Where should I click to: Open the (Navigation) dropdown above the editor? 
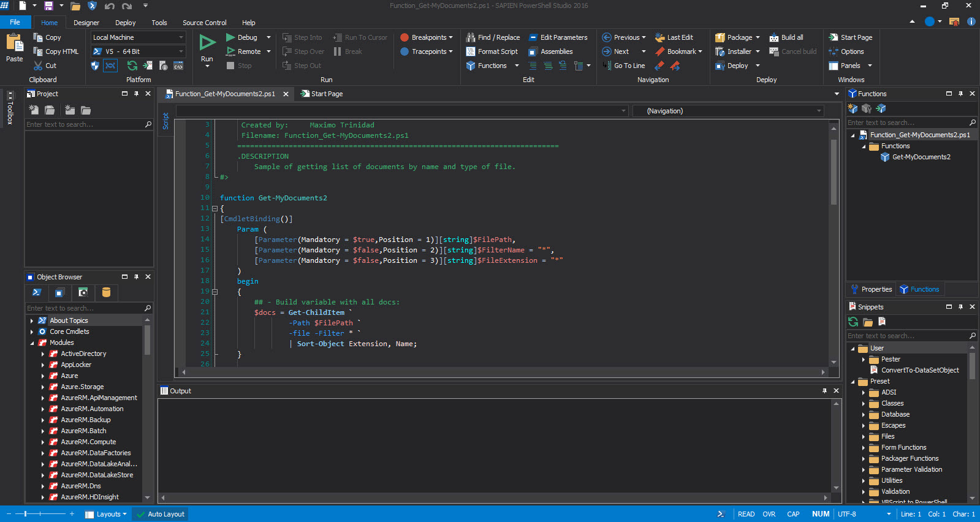tap(727, 111)
